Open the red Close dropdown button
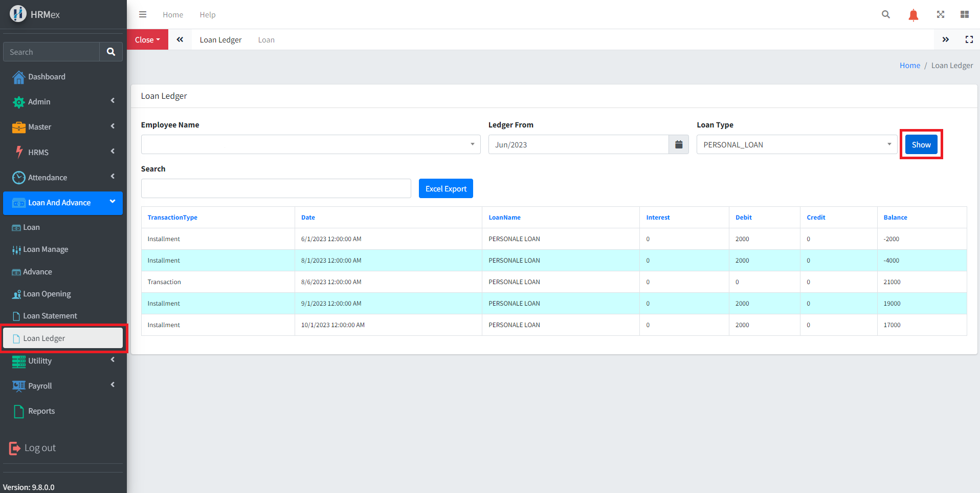This screenshot has height=493, width=980. tap(147, 40)
